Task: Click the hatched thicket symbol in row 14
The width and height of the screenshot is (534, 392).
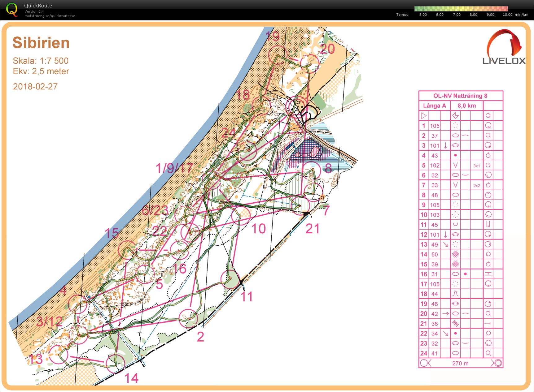Action: [x=455, y=254]
